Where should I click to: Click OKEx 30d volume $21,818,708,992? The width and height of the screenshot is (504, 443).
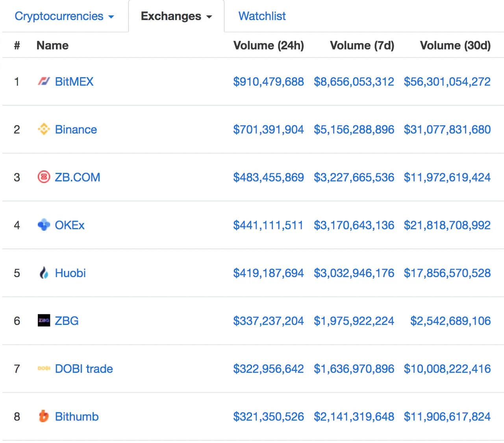point(447,225)
